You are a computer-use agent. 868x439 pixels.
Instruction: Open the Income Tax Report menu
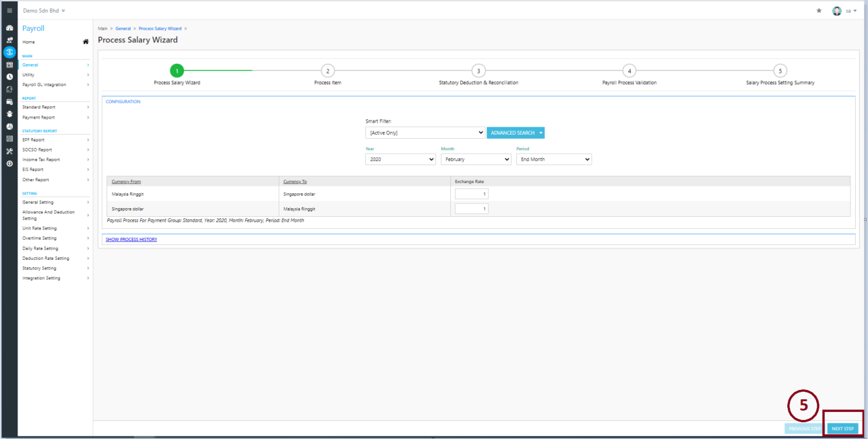tap(55, 160)
